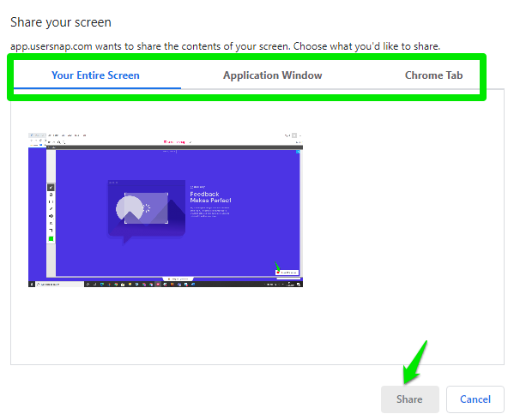Cancel the screen sharing dialog
This screenshot has height=420, width=514.
[x=475, y=399]
